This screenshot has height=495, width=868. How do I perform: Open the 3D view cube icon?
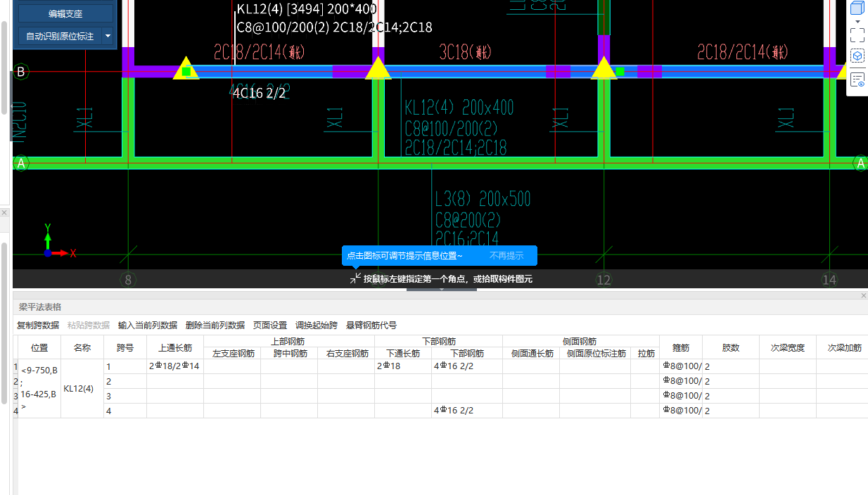(857, 8)
